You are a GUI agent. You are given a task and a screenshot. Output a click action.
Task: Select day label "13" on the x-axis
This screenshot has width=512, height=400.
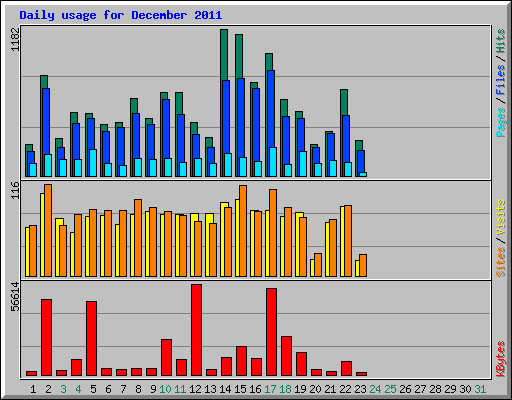(210, 389)
